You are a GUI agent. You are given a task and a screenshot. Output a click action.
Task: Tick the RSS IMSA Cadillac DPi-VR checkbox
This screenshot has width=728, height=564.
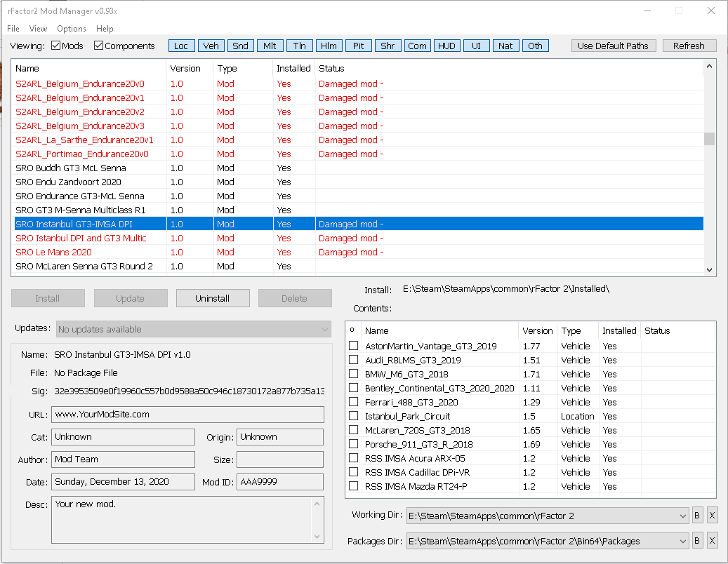click(353, 471)
